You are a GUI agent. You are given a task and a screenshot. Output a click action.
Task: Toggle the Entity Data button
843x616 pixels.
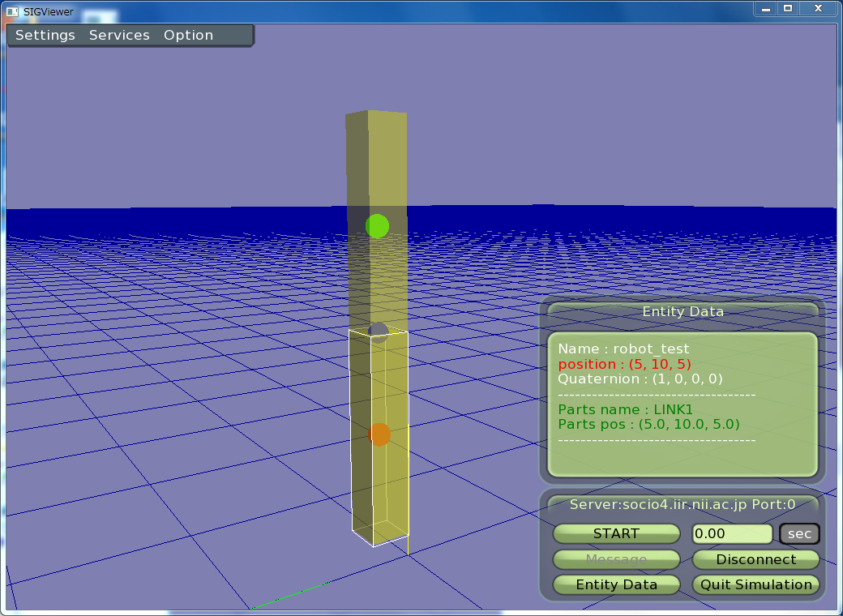coord(616,584)
